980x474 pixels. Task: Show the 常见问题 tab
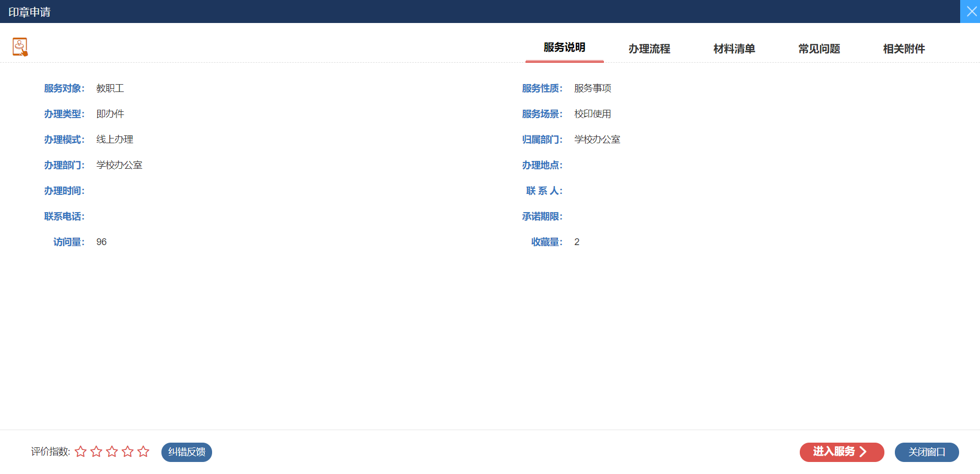click(819, 49)
